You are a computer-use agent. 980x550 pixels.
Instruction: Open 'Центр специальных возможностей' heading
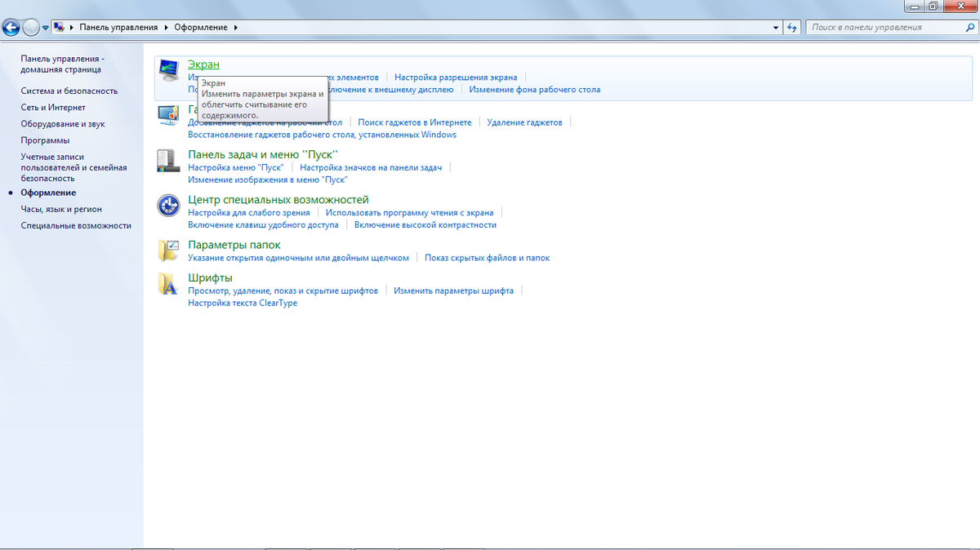[278, 199]
